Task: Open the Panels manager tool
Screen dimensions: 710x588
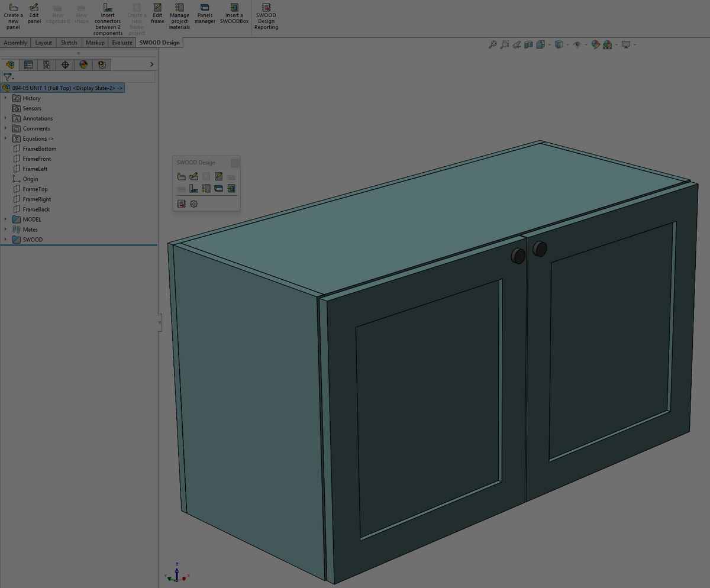Action: (205, 14)
